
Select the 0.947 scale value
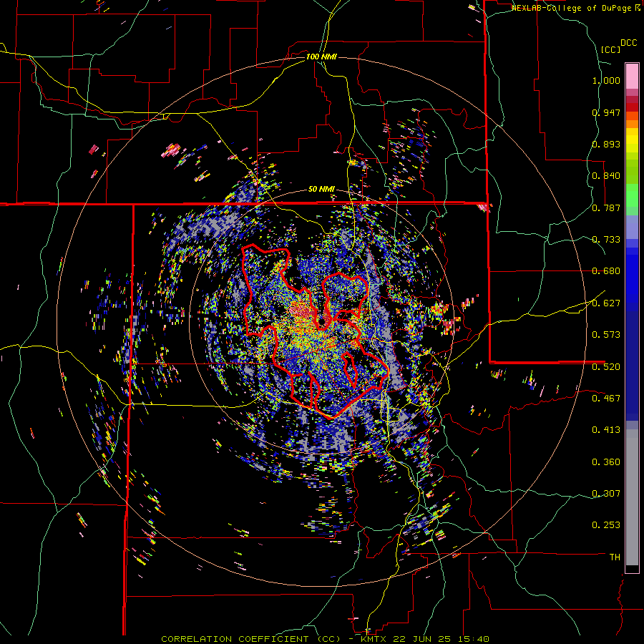coord(606,112)
